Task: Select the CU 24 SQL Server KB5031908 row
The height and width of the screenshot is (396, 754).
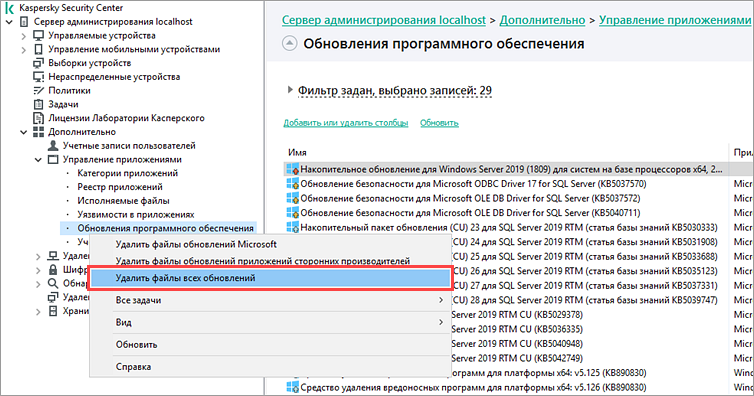Action: click(585, 242)
